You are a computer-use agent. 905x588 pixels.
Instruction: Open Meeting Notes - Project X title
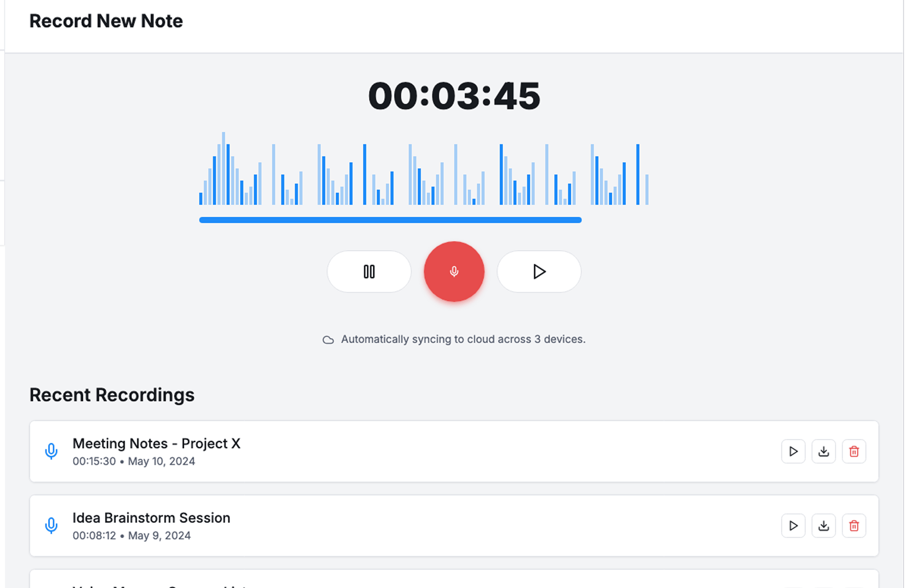click(x=156, y=443)
